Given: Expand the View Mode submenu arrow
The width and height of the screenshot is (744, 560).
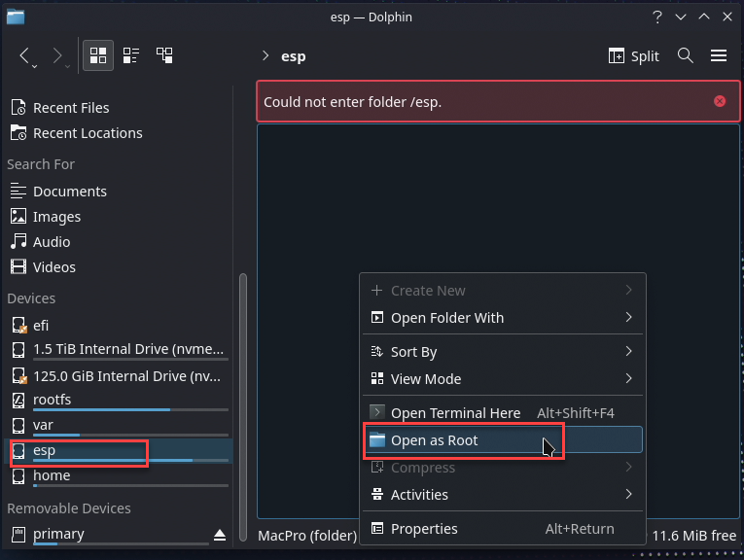Looking at the screenshot, I should (628, 378).
